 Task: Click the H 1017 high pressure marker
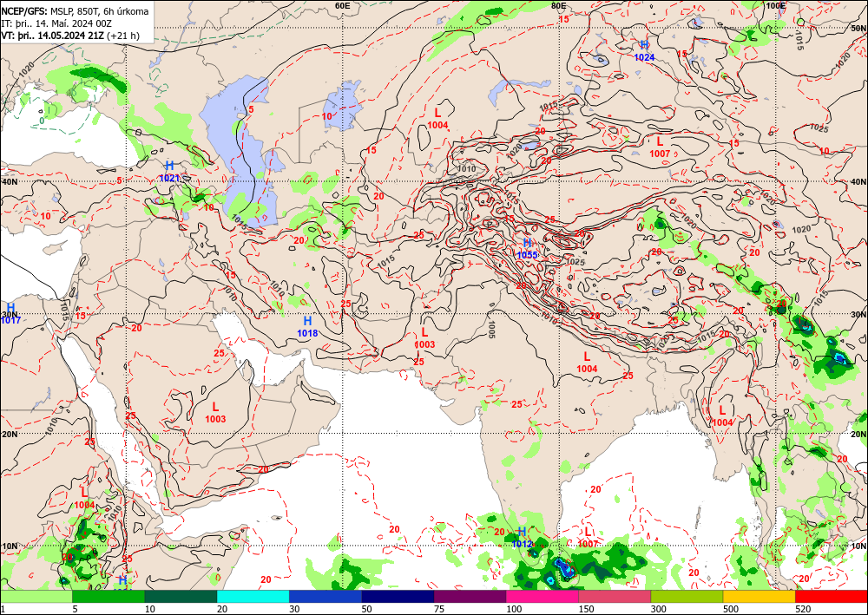[x=10, y=314]
